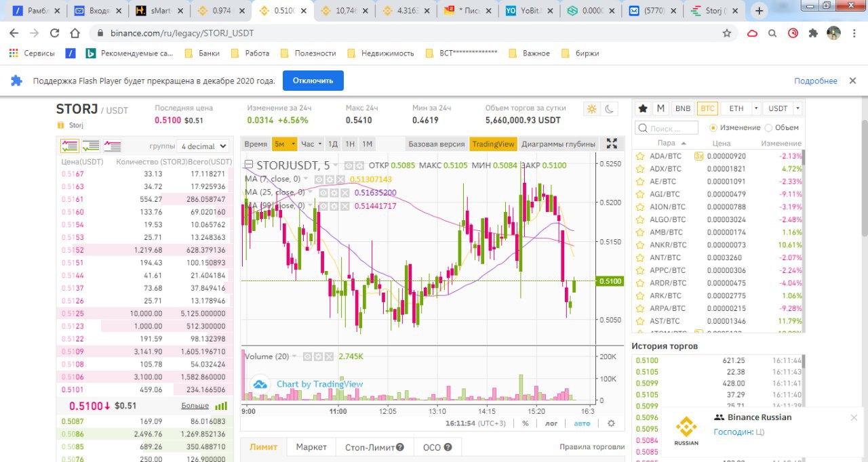Open favorites star tab in pairs panel
This screenshot has width=868, height=462.
[x=643, y=108]
